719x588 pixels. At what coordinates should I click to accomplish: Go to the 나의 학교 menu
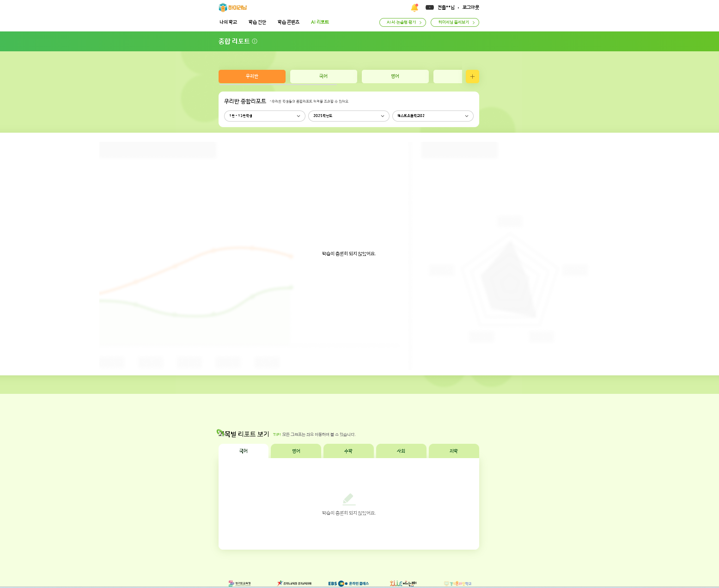click(x=228, y=22)
